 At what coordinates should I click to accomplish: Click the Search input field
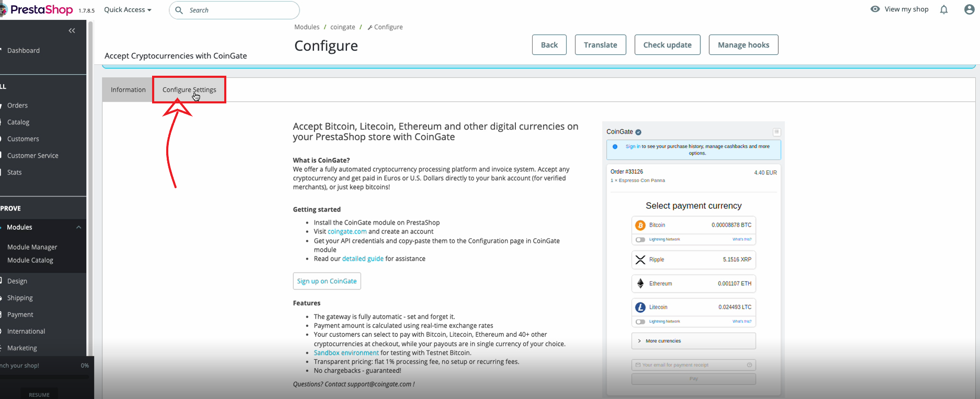(234, 10)
